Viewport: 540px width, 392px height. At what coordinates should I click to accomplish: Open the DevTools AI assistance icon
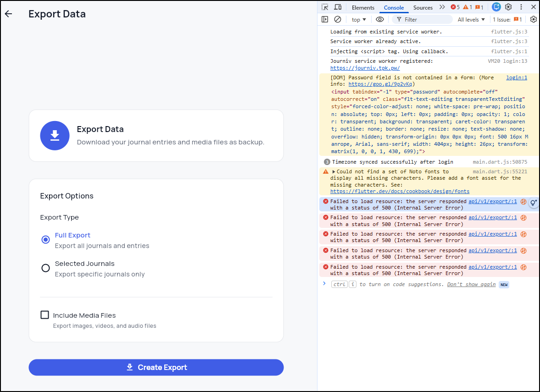point(496,7)
